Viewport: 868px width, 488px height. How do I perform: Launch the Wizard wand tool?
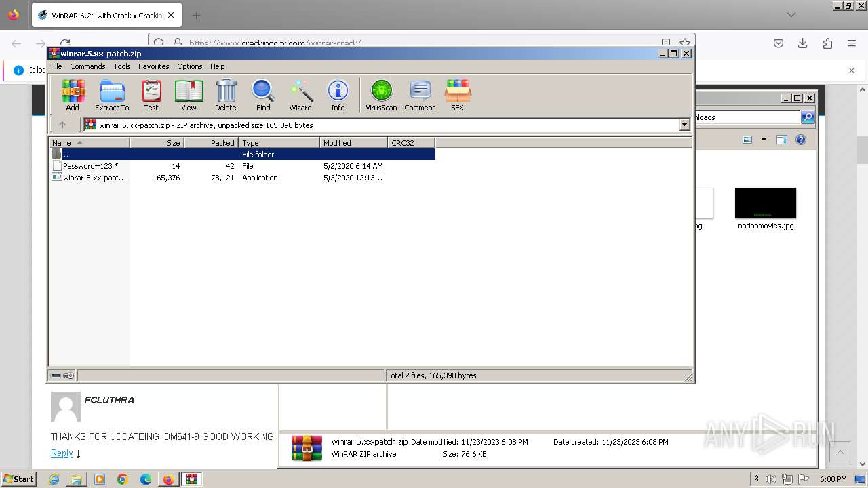[300, 95]
